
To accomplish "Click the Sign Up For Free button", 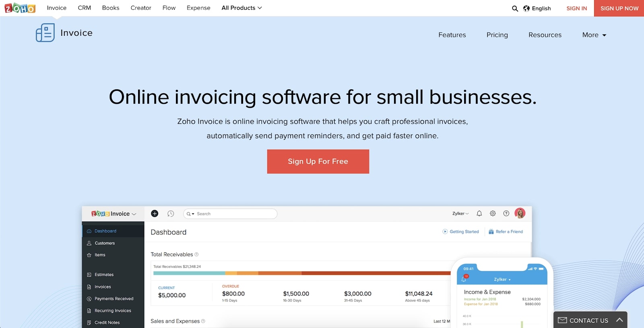I will 318,162.
